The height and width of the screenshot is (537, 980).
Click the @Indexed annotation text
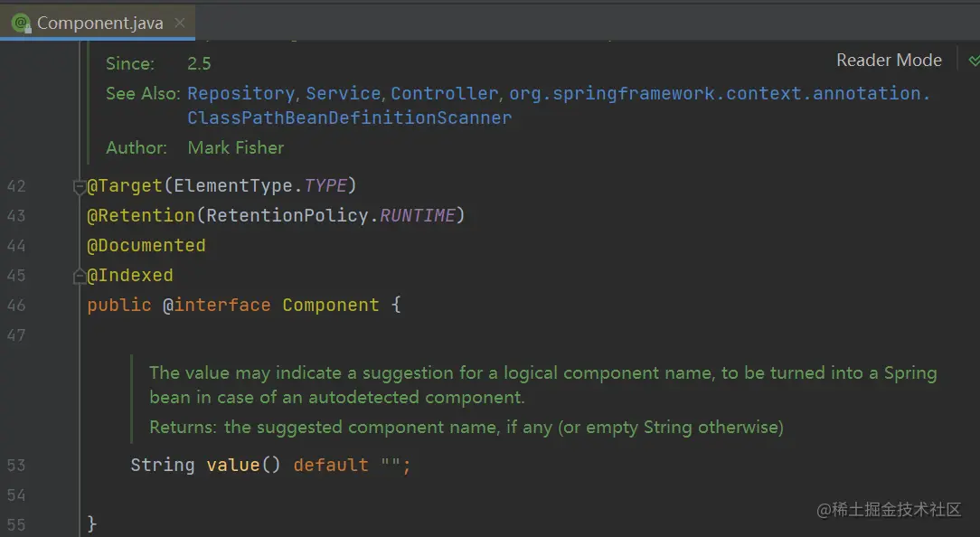[x=130, y=276]
